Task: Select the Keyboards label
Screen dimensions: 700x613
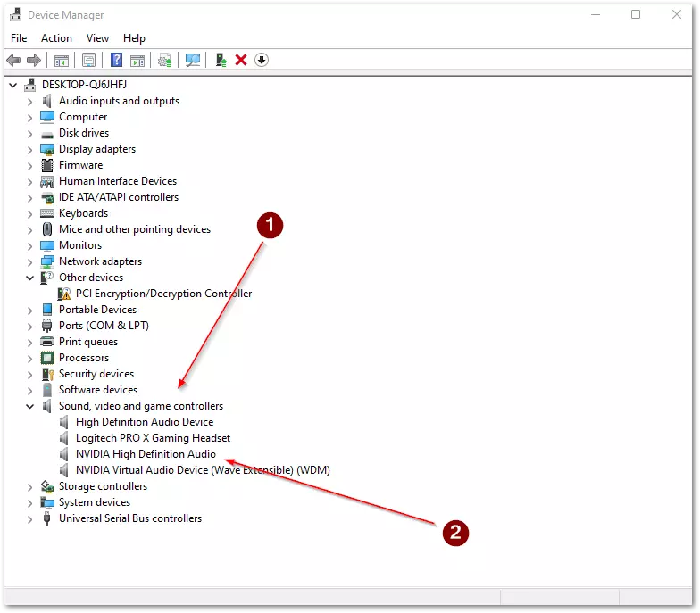Action: pyautogui.click(x=84, y=213)
